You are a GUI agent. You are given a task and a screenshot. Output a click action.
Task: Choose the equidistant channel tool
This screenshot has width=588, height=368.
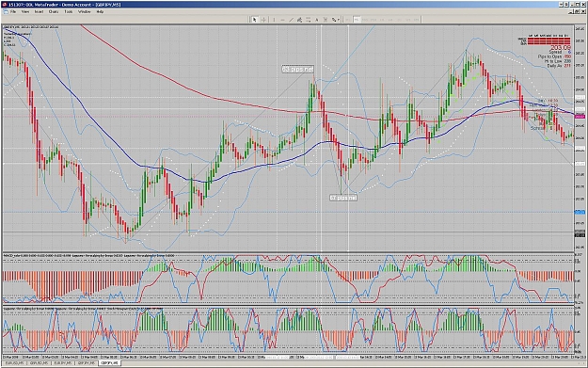pyautogui.click(x=299, y=20)
